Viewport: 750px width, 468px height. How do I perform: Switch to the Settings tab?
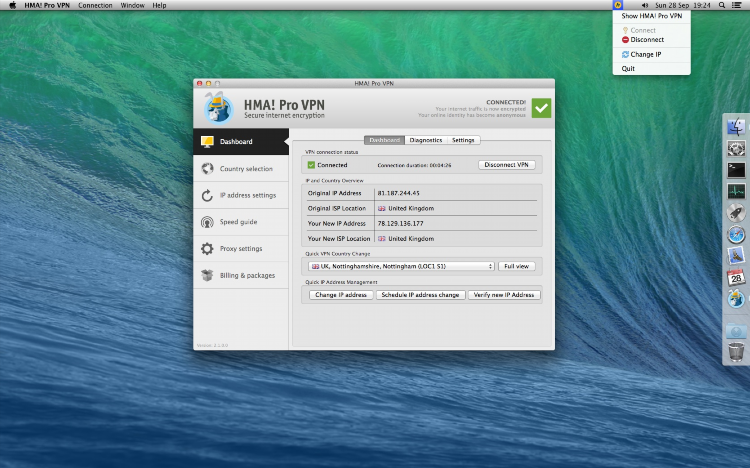(x=463, y=140)
